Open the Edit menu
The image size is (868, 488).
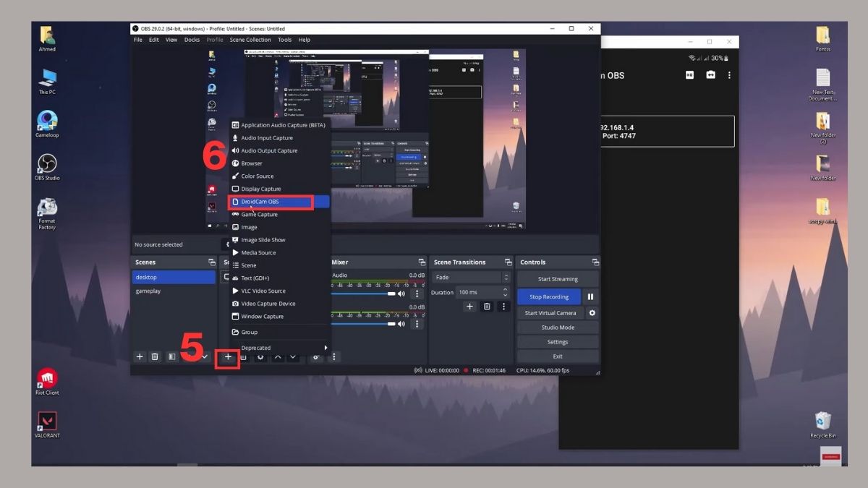[x=154, y=40]
